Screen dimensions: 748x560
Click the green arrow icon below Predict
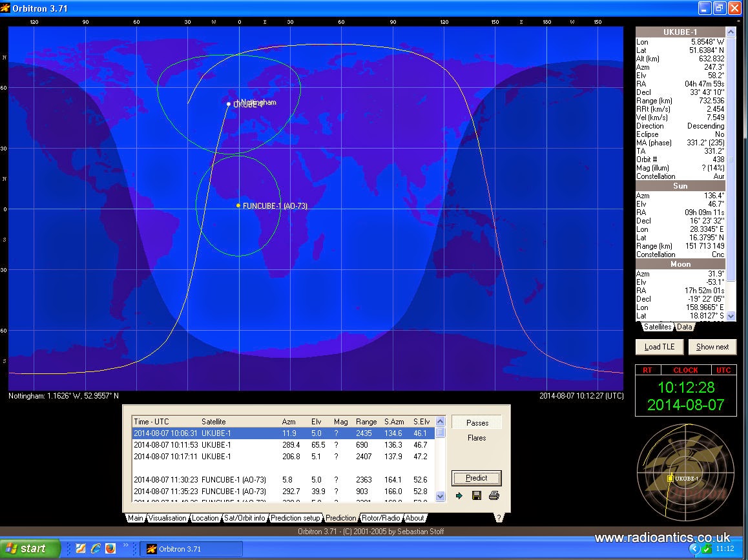click(x=459, y=496)
